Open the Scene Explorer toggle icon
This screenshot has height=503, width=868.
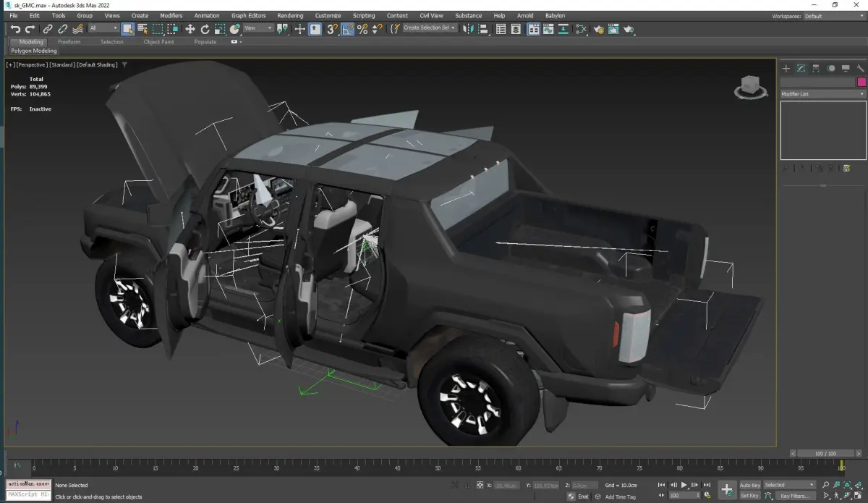click(501, 29)
